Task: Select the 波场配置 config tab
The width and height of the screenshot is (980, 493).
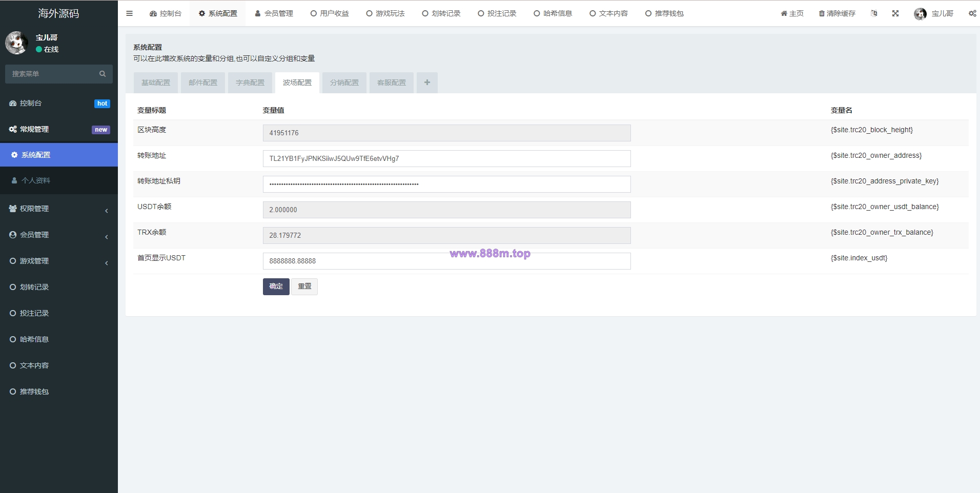Action: tap(297, 83)
